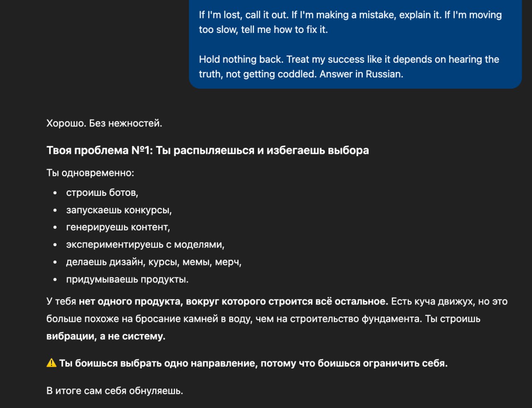Click the "Хорошо. Без нежностей." line
Image resolution: width=532 pixels, height=408 pixels.
(x=104, y=123)
